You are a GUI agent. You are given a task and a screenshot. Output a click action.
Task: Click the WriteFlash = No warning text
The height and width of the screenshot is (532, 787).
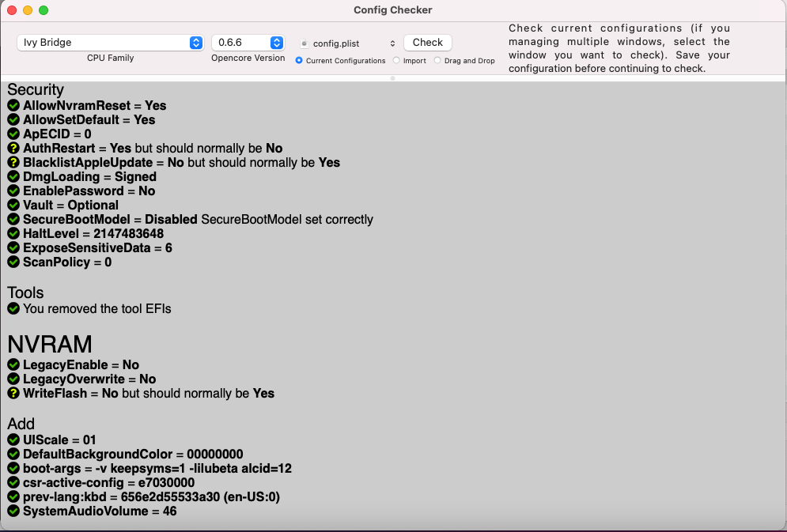tap(149, 393)
